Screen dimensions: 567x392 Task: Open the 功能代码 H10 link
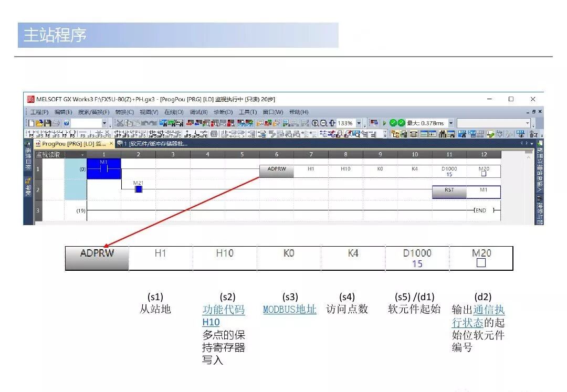click(224, 316)
